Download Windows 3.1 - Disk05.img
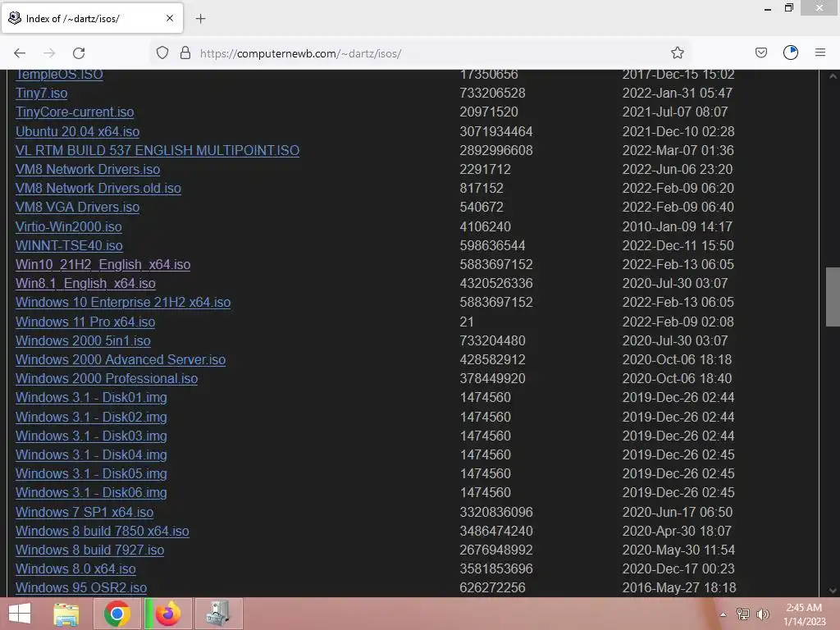This screenshot has height=630, width=840. point(91,473)
